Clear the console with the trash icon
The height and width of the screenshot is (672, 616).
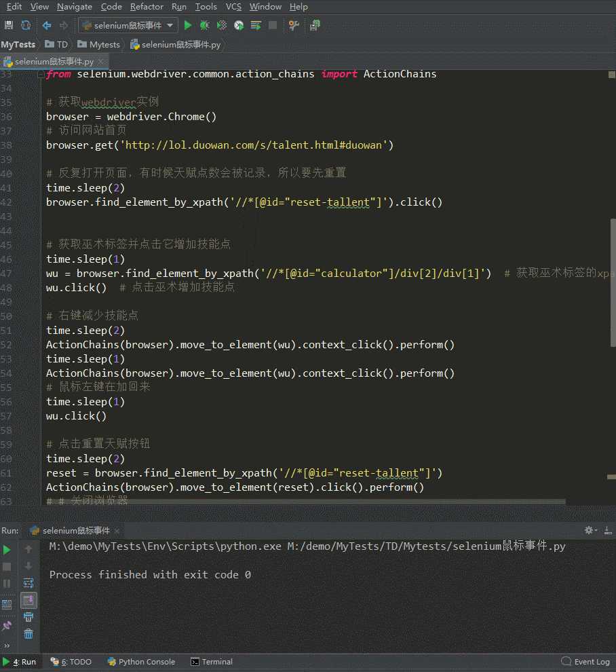tap(28, 634)
